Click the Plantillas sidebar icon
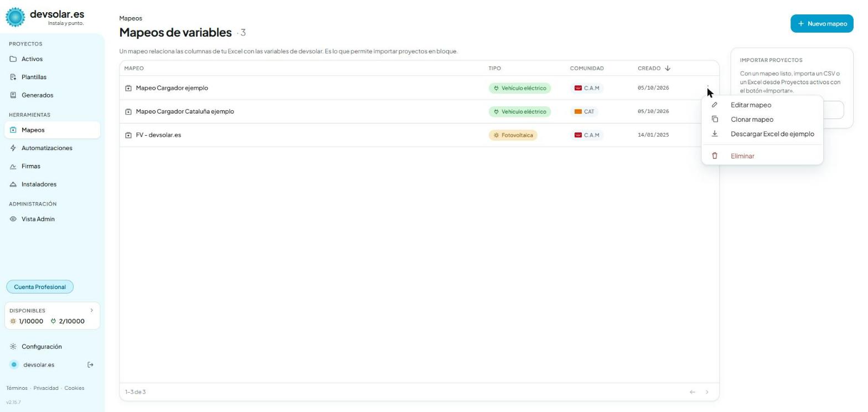This screenshot has height=412, width=868. coord(13,77)
